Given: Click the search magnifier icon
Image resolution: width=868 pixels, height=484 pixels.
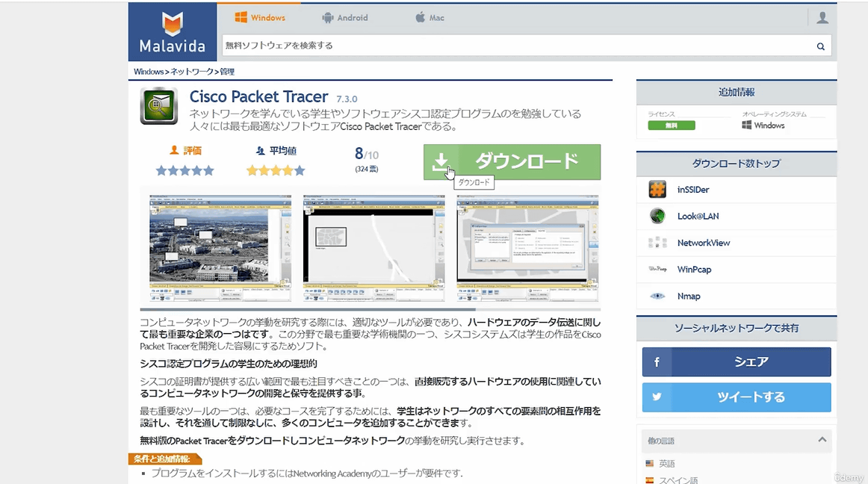Looking at the screenshot, I should [821, 46].
